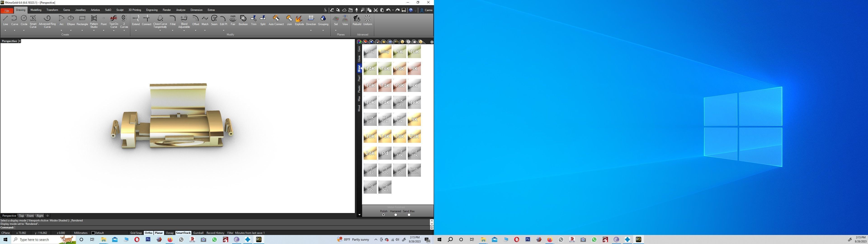Switch to the Front viewport tab
868x244 pixels.
(30, 216)
